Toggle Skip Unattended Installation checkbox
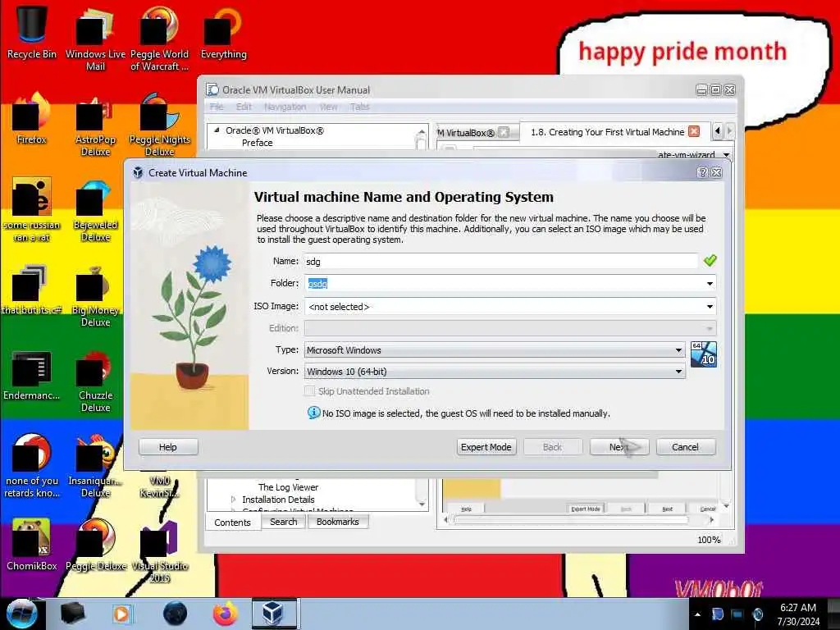840x630 pixels. click(309, 391)
